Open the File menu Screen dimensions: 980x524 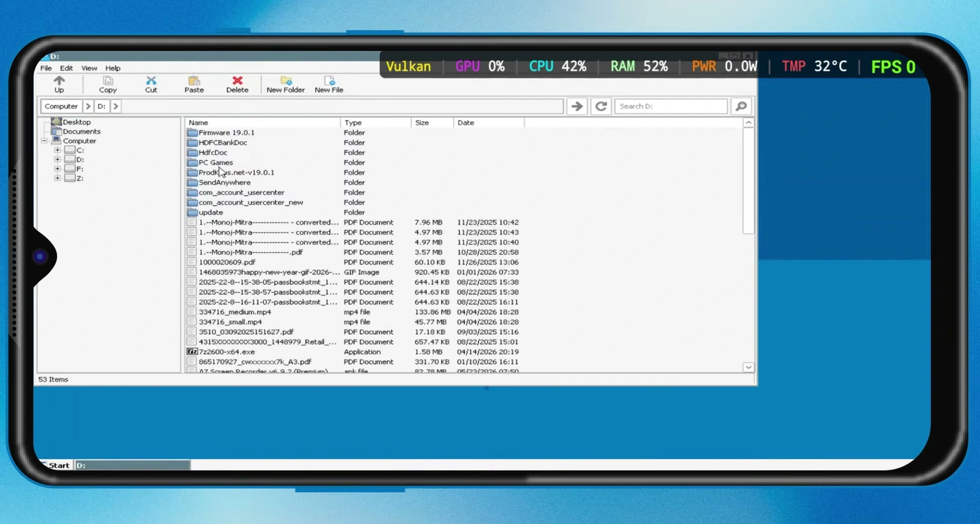tap(46, 68)
